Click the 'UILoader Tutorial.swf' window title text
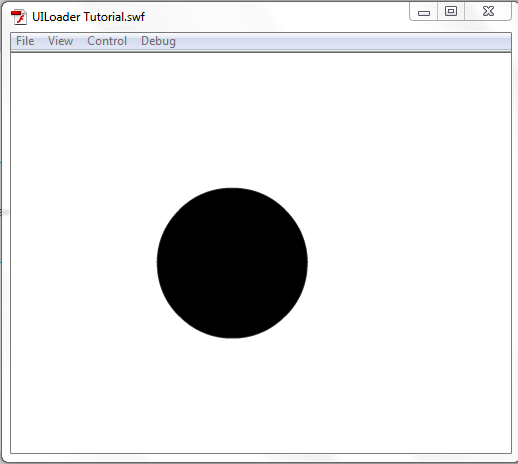Image resolution: width=518 pixels, height=464 pixels. pyautogui.click(x=88, y=17)
